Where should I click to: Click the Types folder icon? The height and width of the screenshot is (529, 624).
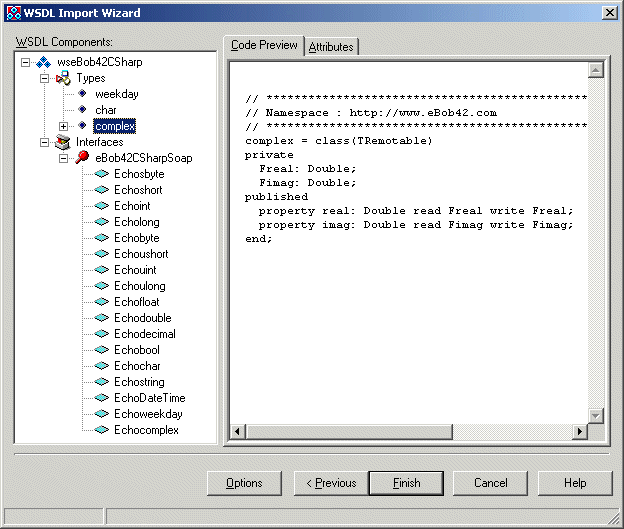pos(63,78)
